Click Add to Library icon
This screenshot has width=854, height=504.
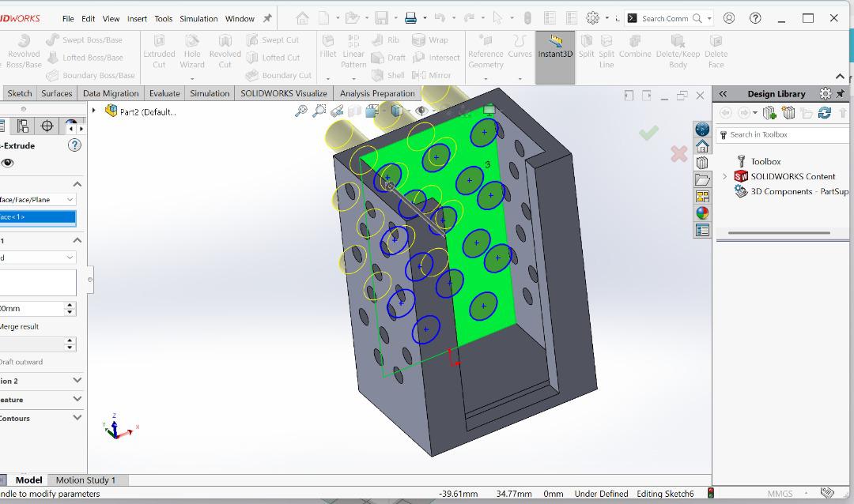pos(769,113)
